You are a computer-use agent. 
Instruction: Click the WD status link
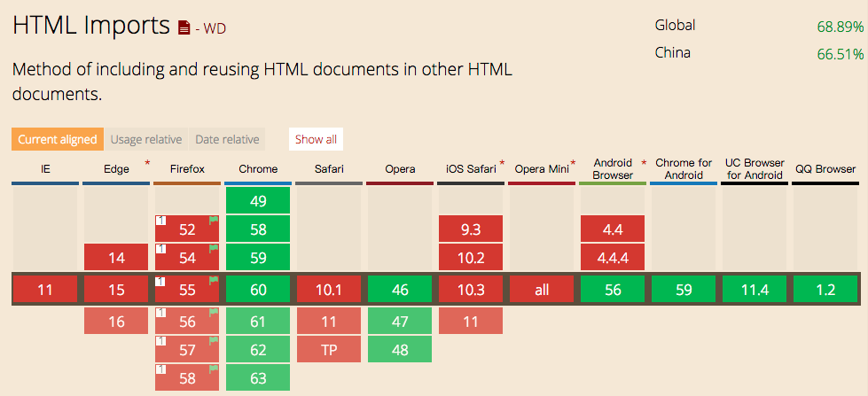215,29
